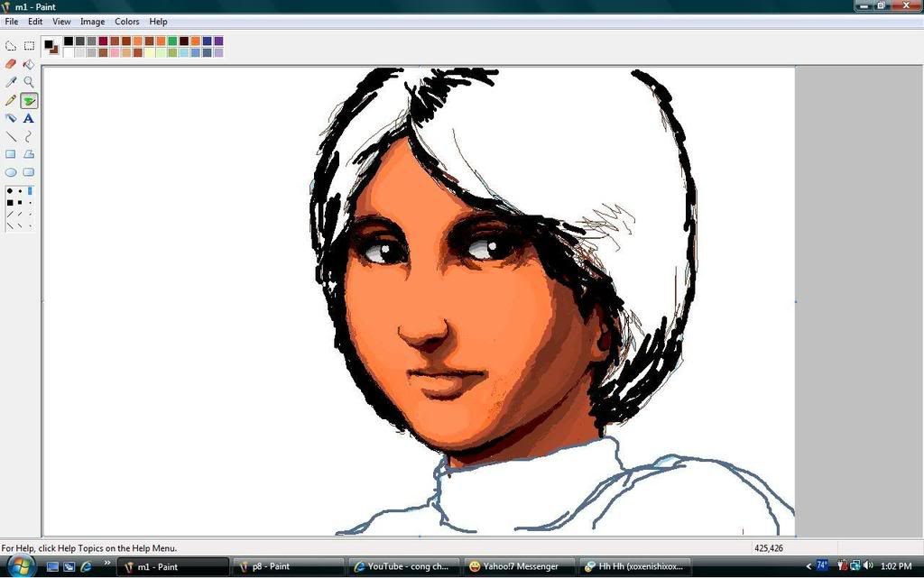
Task: Open the 'YouTube - cong ch...' taskbar window
Action: (403, 567)
